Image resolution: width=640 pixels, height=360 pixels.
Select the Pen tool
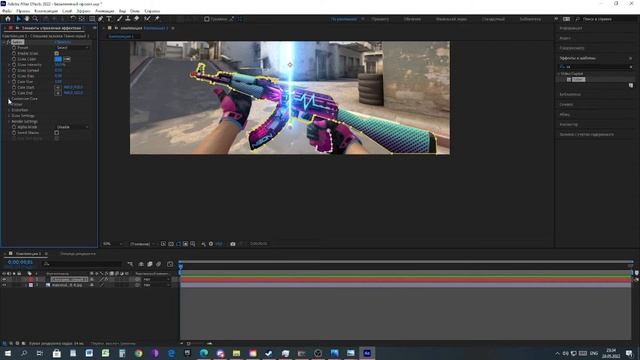[100, 19]
